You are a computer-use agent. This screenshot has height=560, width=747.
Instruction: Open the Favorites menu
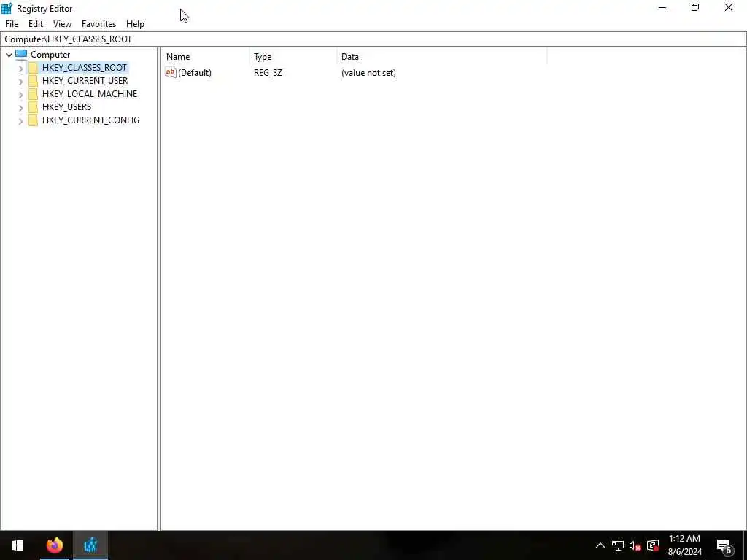(x=98, y=24)
